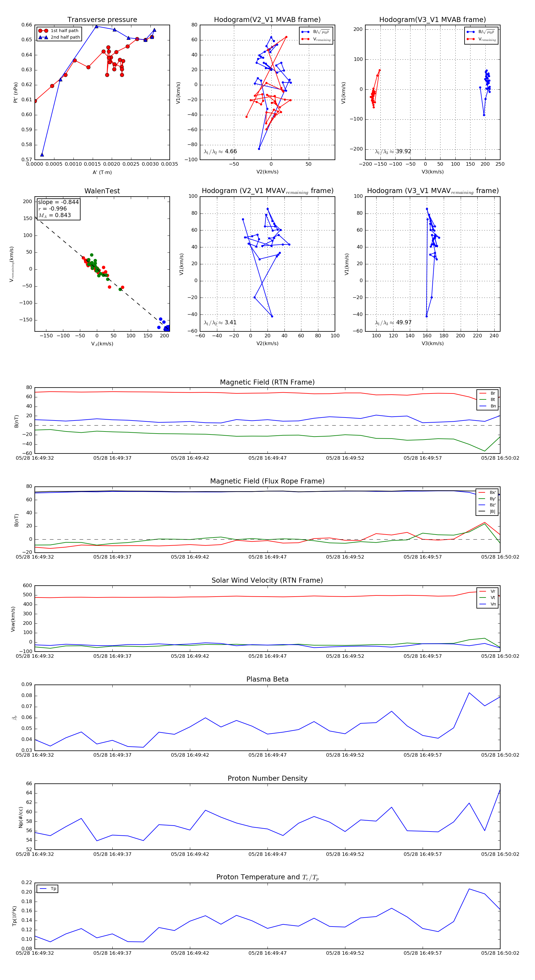Click the 'Vt' legend entry
The image size is (535, 980).
pyautogui.click(x=488, y=598)
